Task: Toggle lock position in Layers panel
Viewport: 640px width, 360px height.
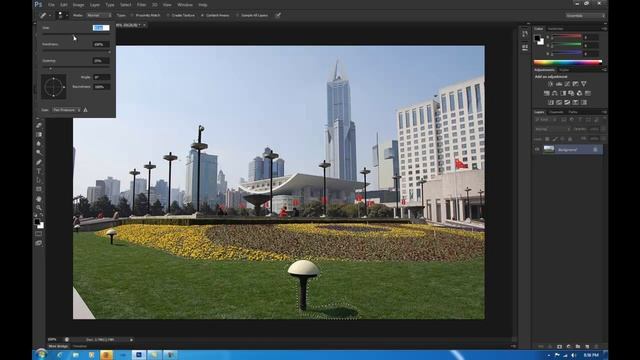Action: point(562,139)
